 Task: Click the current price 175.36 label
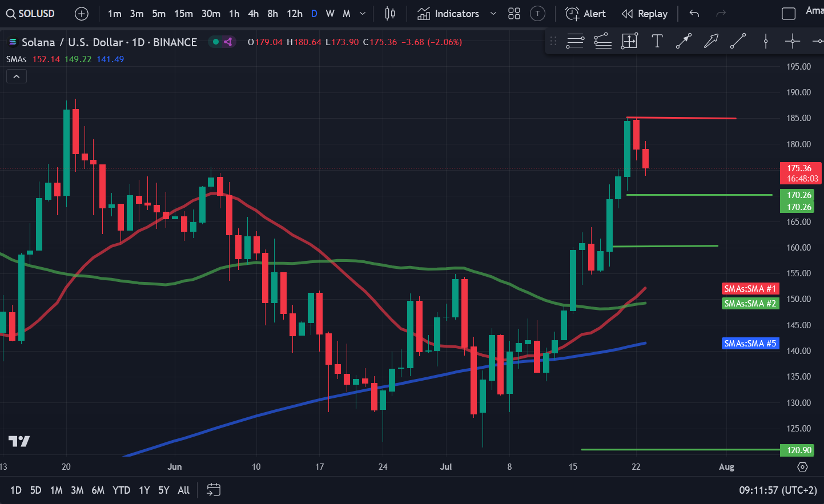(801, 174)
